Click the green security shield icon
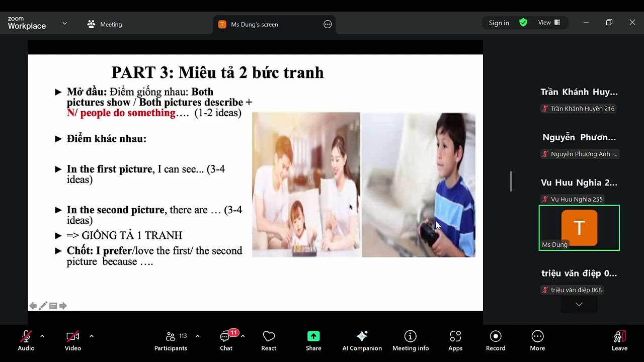This screenshot has width=644, height=362. click(x=523, y=23)
